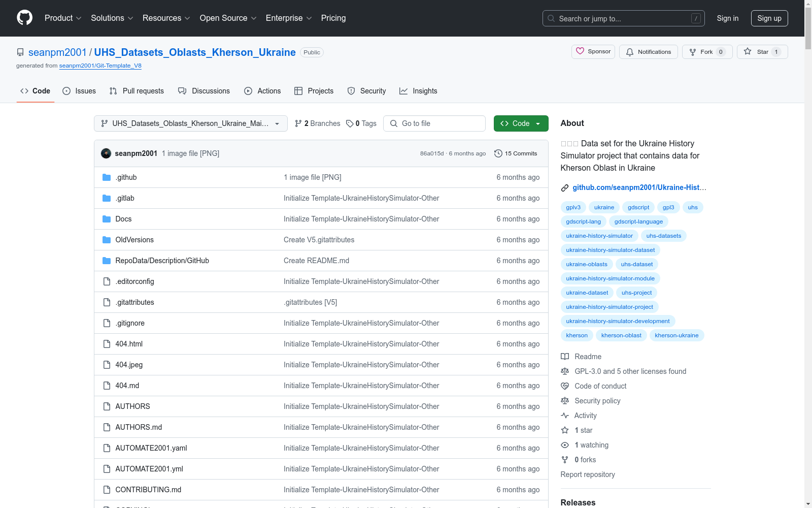Open the .gitignore file
The image size is (812, 508).
point(130,323)
